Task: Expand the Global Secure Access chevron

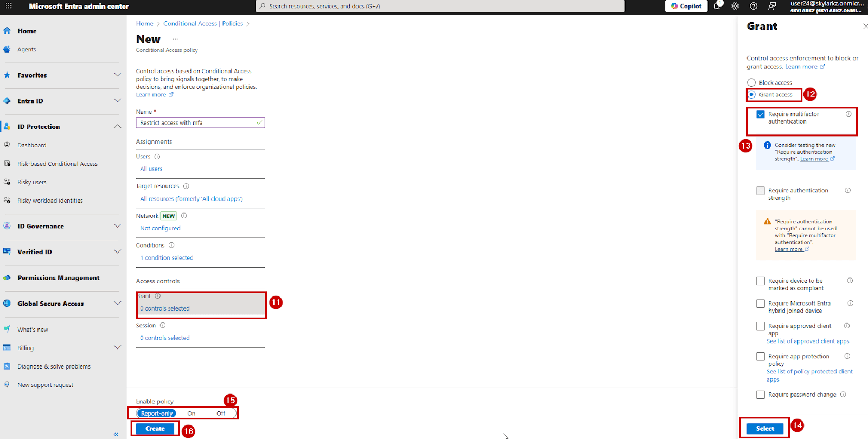Action: (x=117, y=304)
